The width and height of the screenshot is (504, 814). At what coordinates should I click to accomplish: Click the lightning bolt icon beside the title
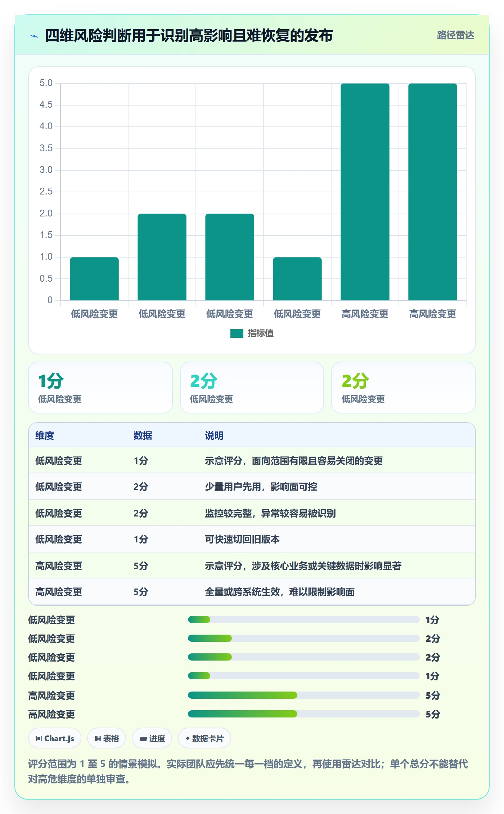[x=34, y=36]
